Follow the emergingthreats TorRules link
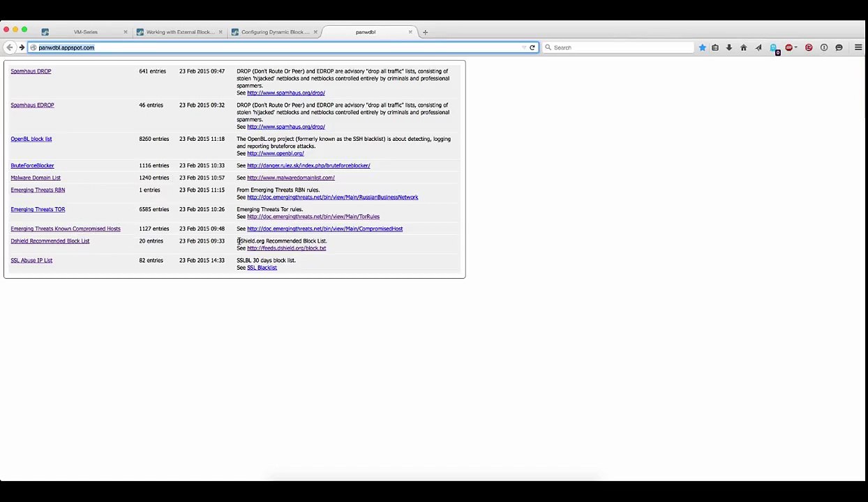 coord(313,217)
